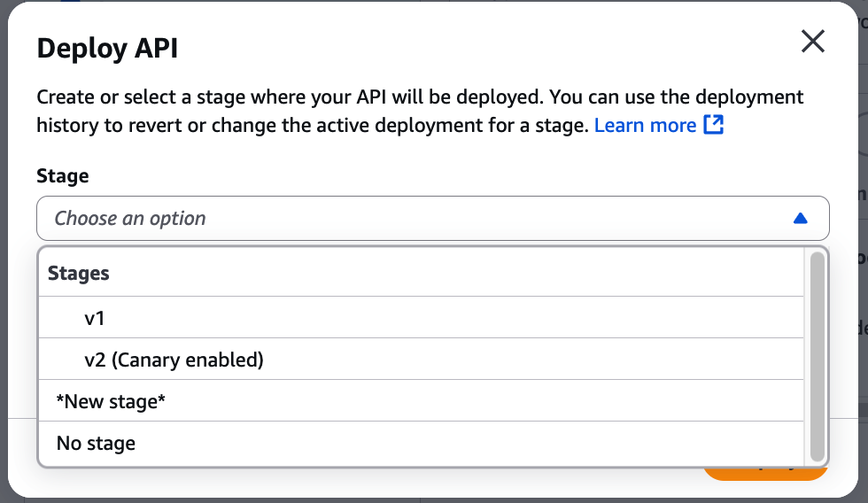The height and width of the screenshot is (503, 868).
Task: Select the No stage option
Action: click(x=96, y=443)
